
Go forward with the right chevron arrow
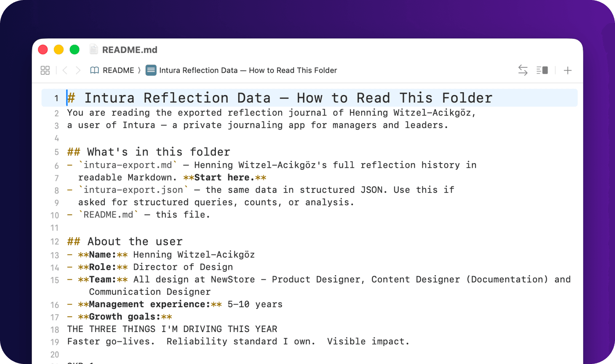[78, 70]
